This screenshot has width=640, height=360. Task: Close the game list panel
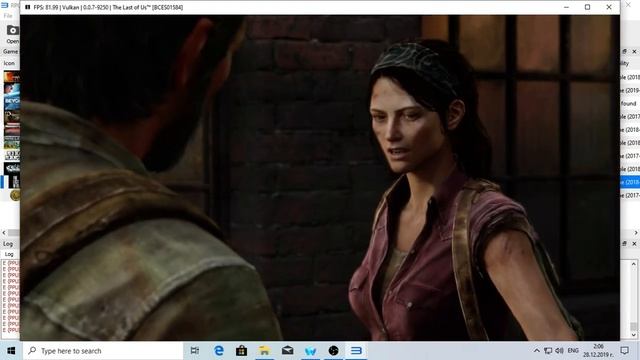click(x=634, y=51)
